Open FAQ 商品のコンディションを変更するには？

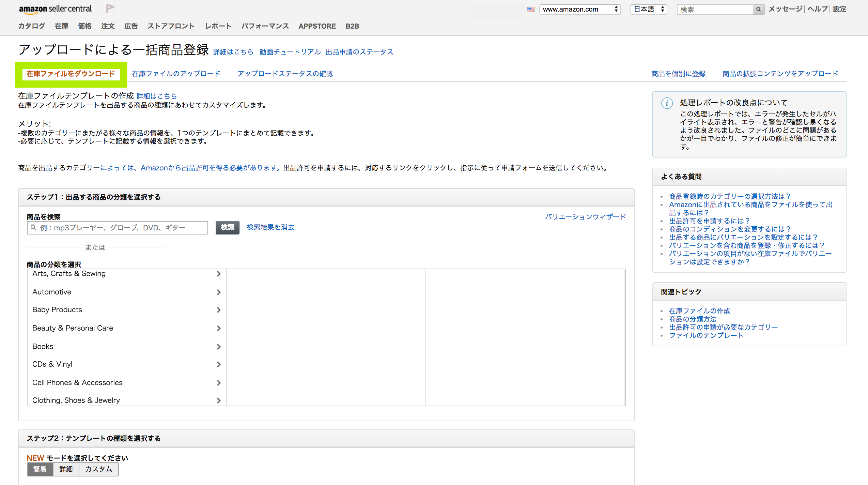(730, 229)
